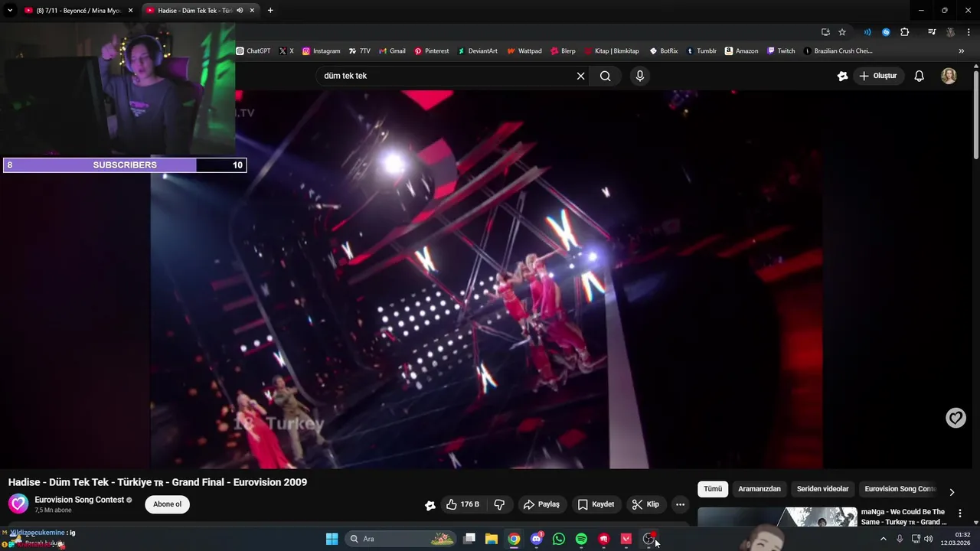
Task: Select the Seriden videolar filter chip
Action: tap(822, 489)
